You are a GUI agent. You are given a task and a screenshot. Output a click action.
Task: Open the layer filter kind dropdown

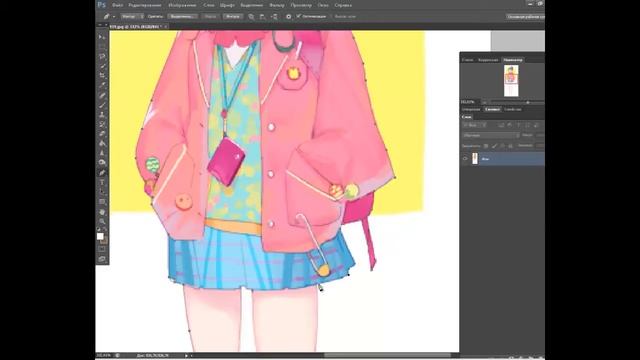click(474, 125)
